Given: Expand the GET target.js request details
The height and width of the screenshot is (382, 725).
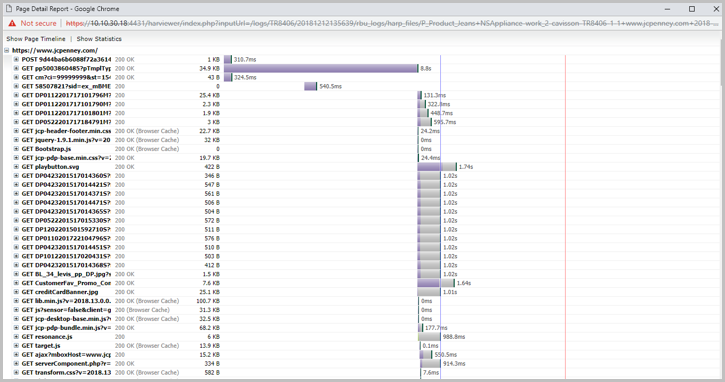Looking at the screenshot, I should (16, 345).
